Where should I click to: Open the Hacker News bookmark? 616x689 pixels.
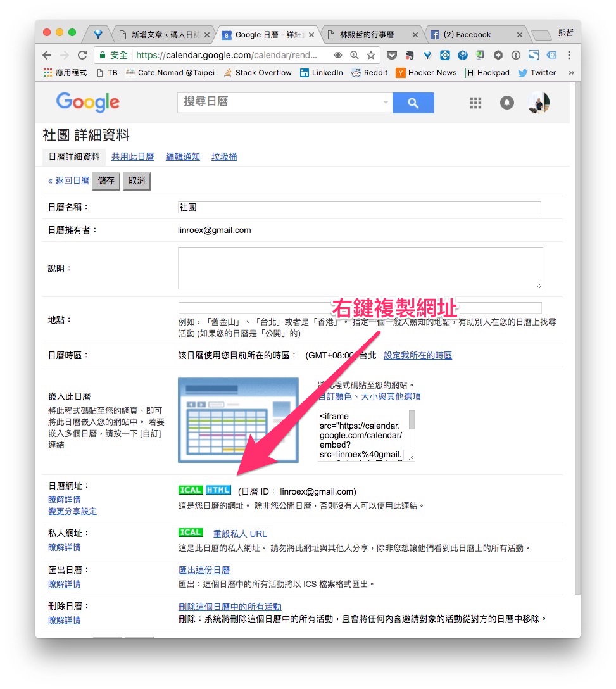coord(426,72)
